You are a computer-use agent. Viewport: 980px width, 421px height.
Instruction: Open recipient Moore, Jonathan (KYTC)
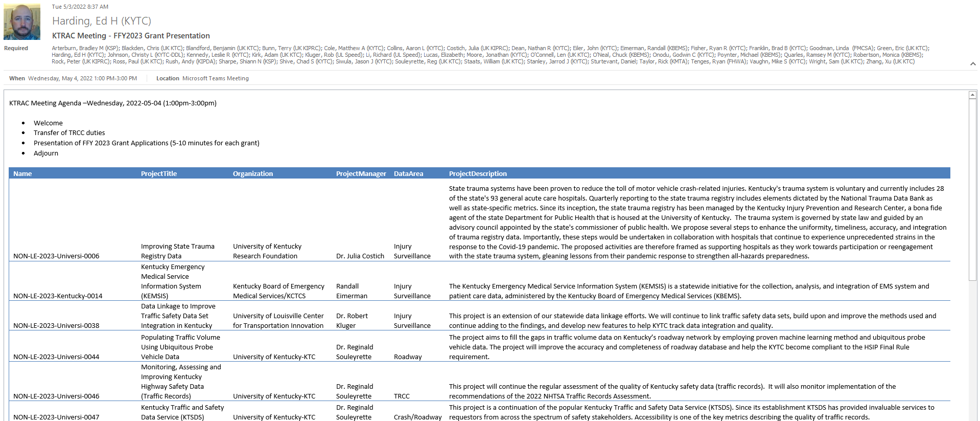pyautogui.click(x=497, y=55)
